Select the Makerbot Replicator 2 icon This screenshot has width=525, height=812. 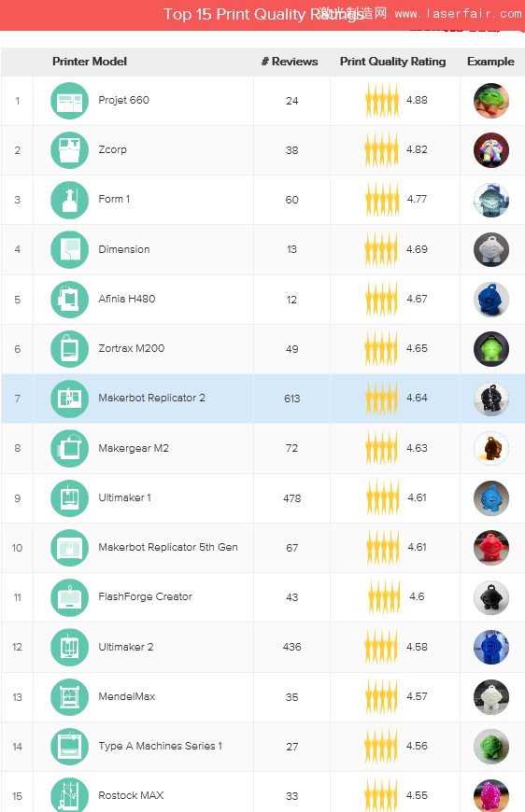(69, 399)
